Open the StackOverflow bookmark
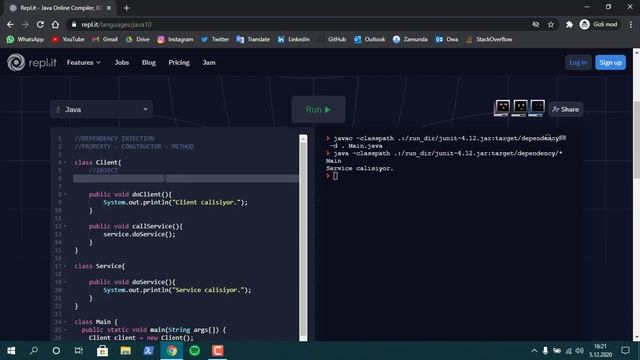The height and width of the screenshot is (360, 640). (x=489, y=39)
